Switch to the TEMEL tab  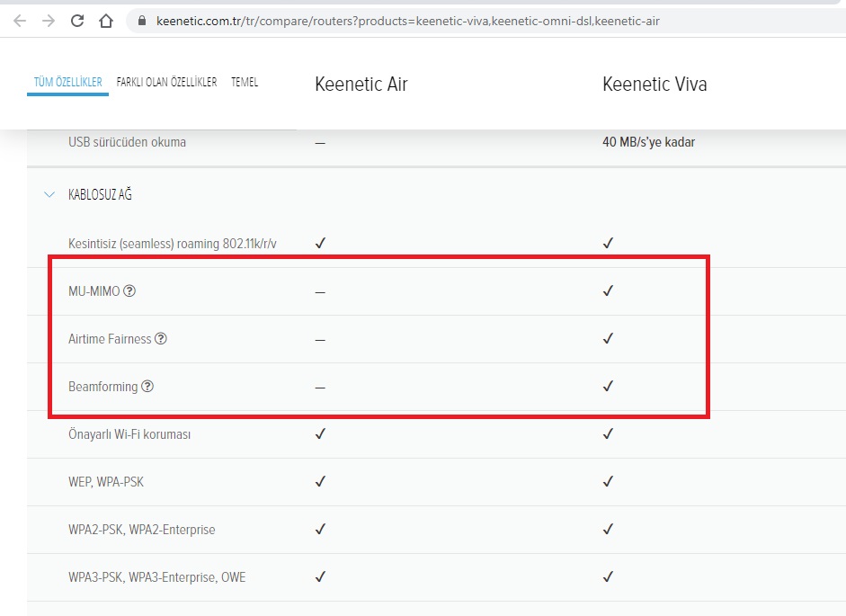coord(245,82)
